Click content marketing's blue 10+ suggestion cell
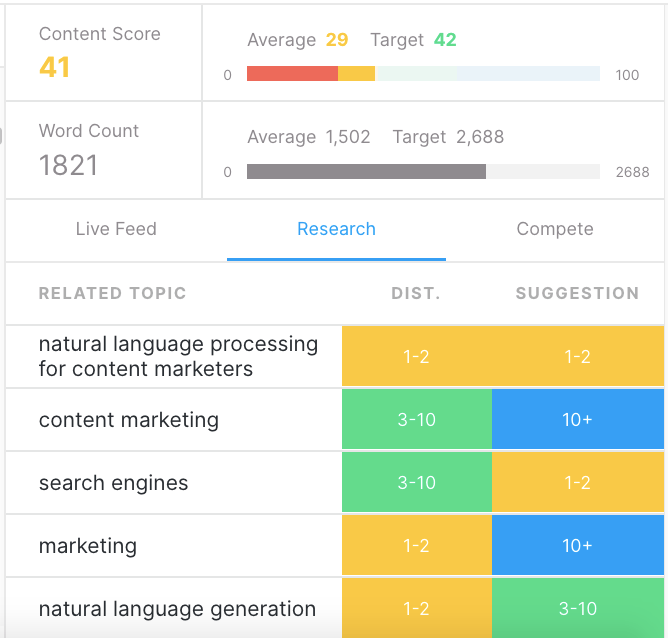 578,420
